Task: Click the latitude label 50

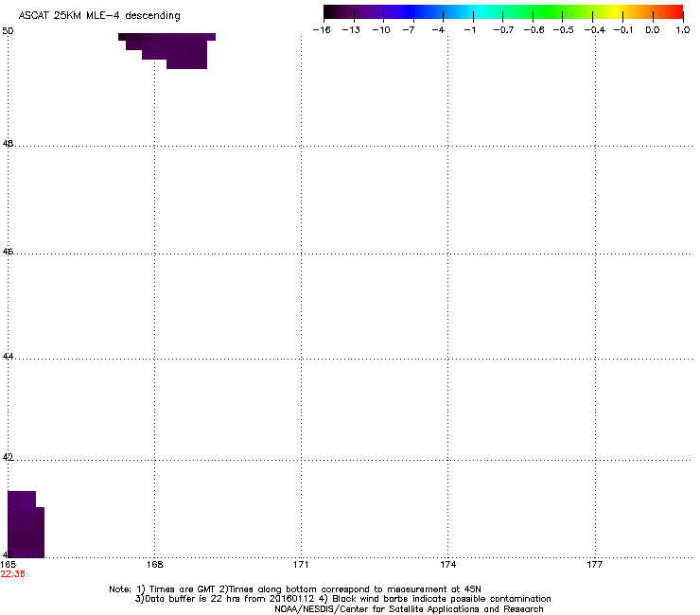Action: point(8,31)
